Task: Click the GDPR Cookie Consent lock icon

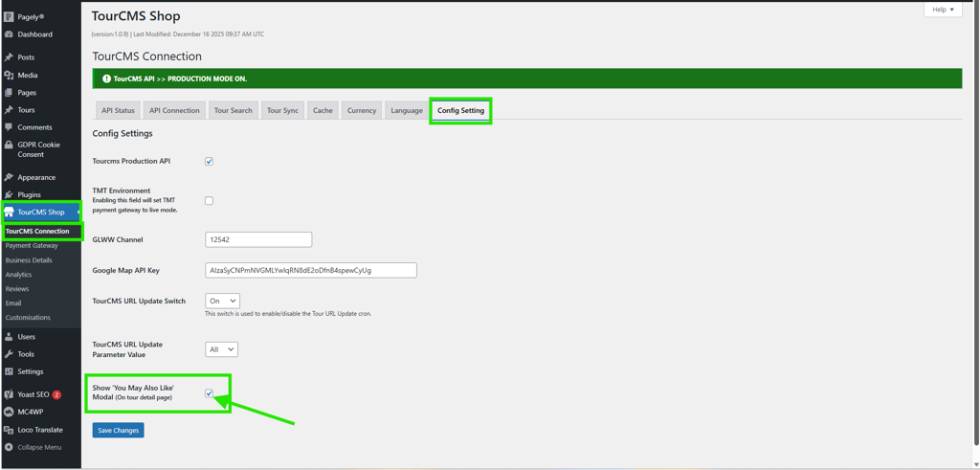Action: point(9,145)
